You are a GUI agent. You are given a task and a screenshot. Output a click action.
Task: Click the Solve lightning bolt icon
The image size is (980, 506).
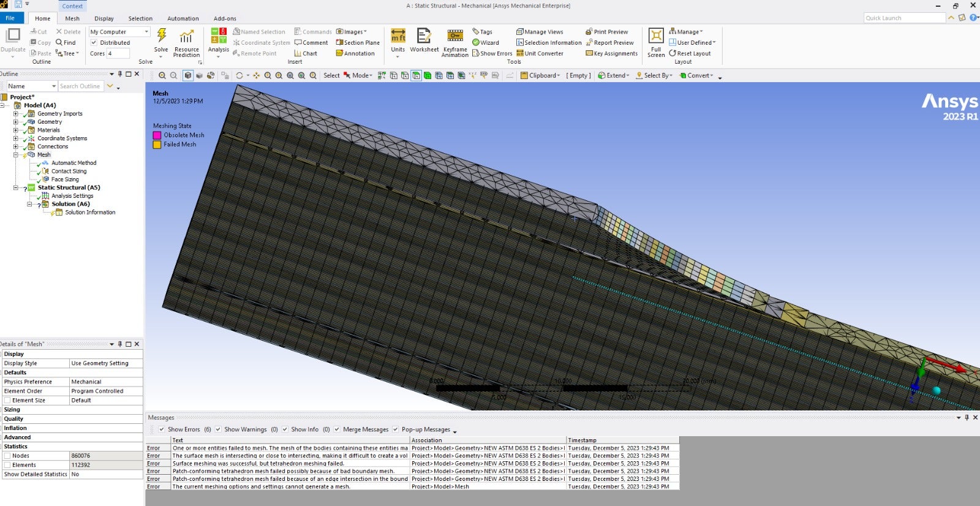(x=161, y=36)
